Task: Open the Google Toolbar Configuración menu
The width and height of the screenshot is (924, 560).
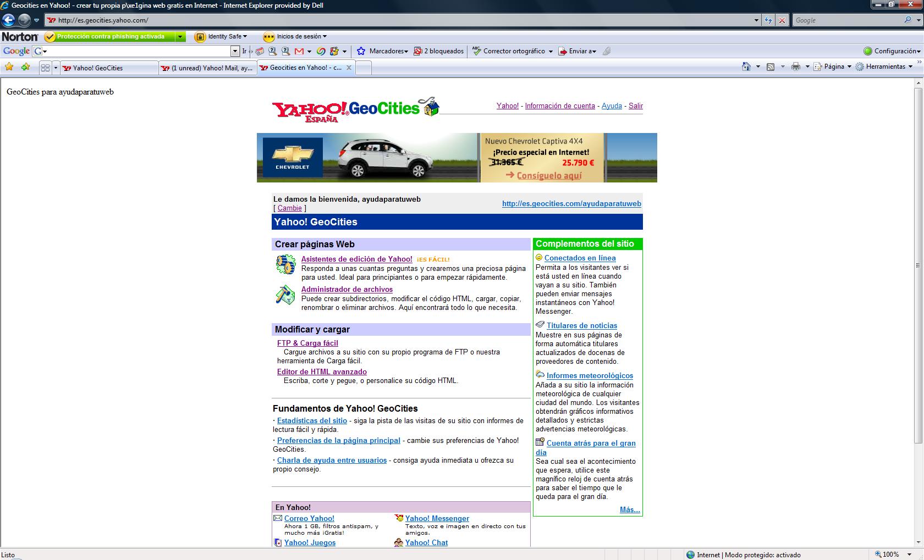Action: pyautogui.click(x=892, y=51)
